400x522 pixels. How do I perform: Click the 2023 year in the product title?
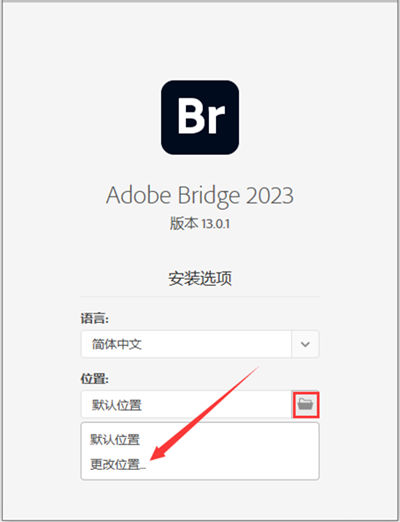click(270, 196)
